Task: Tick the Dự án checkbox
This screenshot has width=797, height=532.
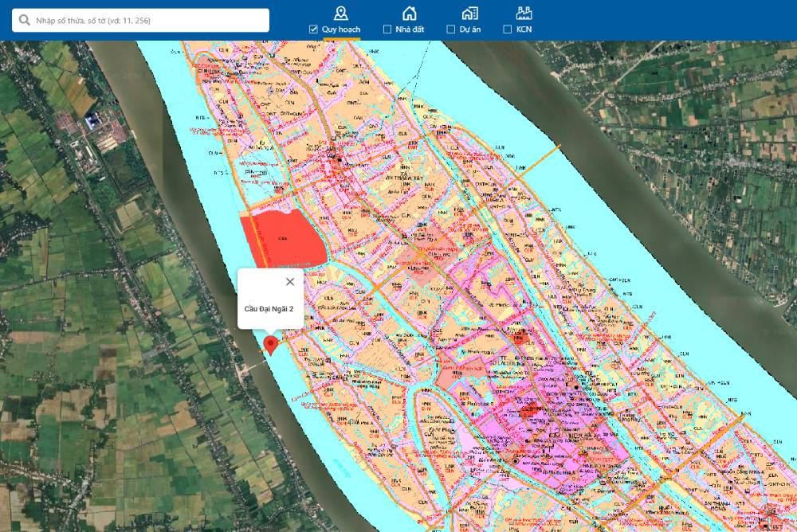Action: pyautogui.click(x=451, y=29)
